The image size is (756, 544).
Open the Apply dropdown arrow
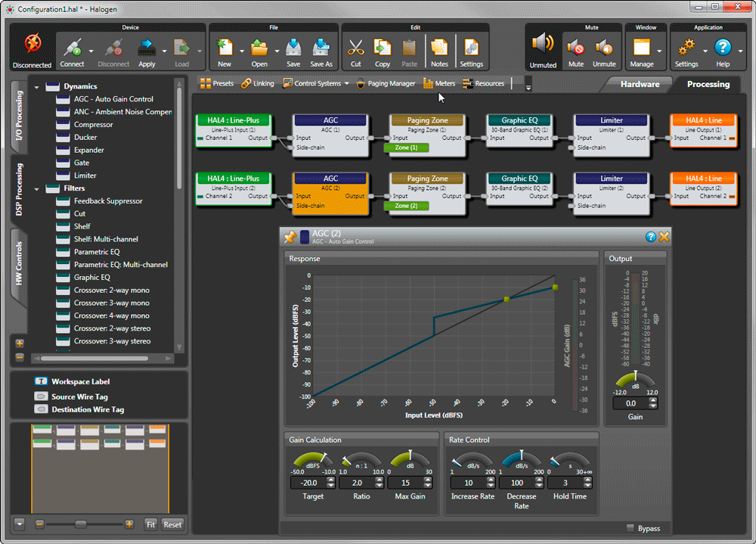point(164,51)
